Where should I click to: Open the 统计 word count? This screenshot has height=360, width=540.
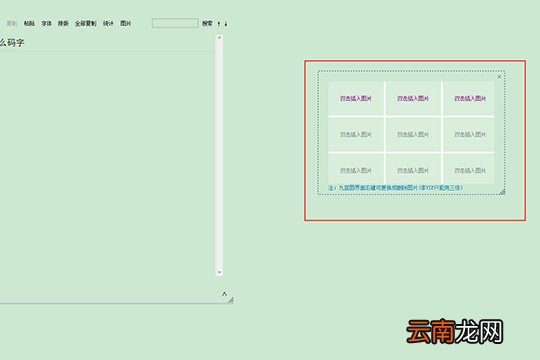pos(108,23)
